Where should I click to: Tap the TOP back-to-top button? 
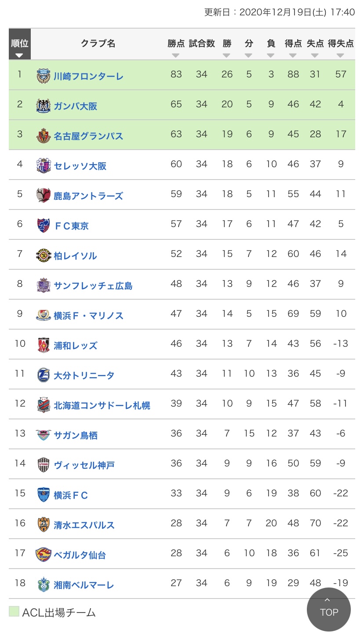coord(329,610)
